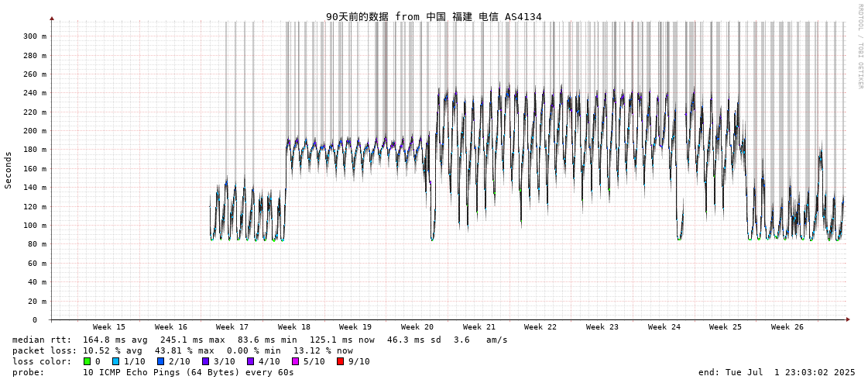The width and height of the screenshot is (868, 383).
Task: Click the '120 m' y-axis label
Action: click(34, 207)
